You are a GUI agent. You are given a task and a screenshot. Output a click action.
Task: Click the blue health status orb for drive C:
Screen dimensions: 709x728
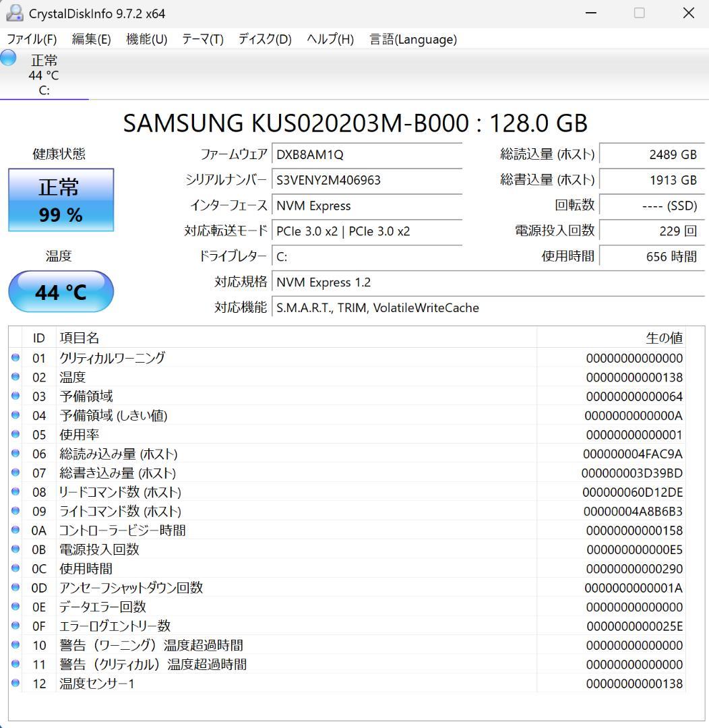click(x=7, y=58)
